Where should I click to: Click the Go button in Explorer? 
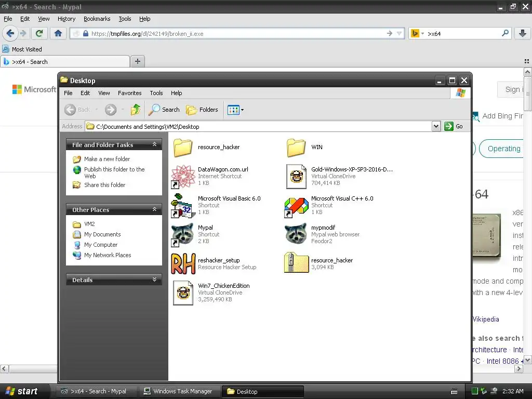coord(454,126)
